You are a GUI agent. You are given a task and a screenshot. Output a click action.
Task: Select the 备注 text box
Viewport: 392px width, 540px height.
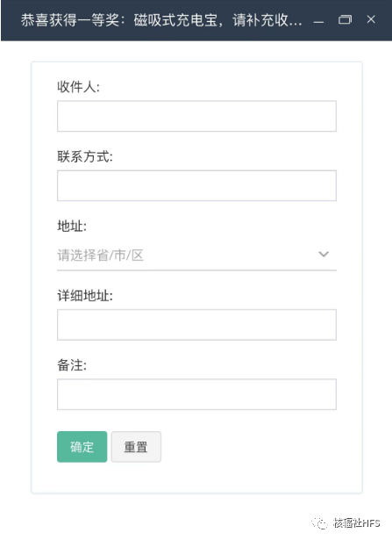[196, 394]
